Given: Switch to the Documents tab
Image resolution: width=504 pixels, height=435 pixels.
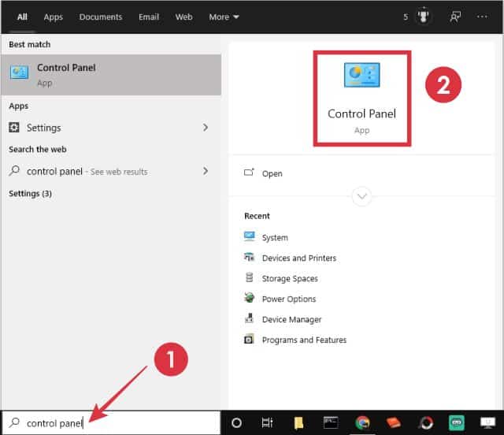Looking at the screenshot, I should click(101, 17).
